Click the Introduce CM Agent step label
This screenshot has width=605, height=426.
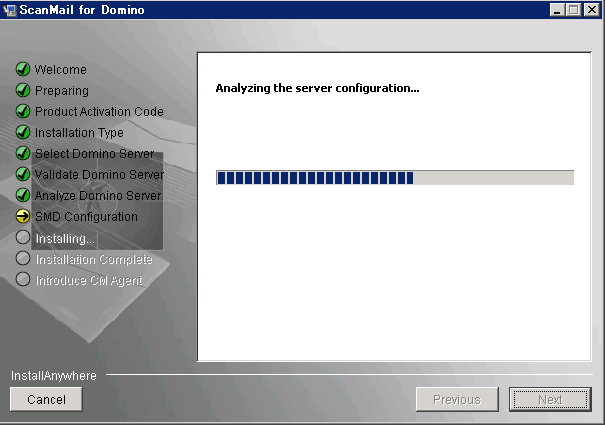click(x=89, y=280)
